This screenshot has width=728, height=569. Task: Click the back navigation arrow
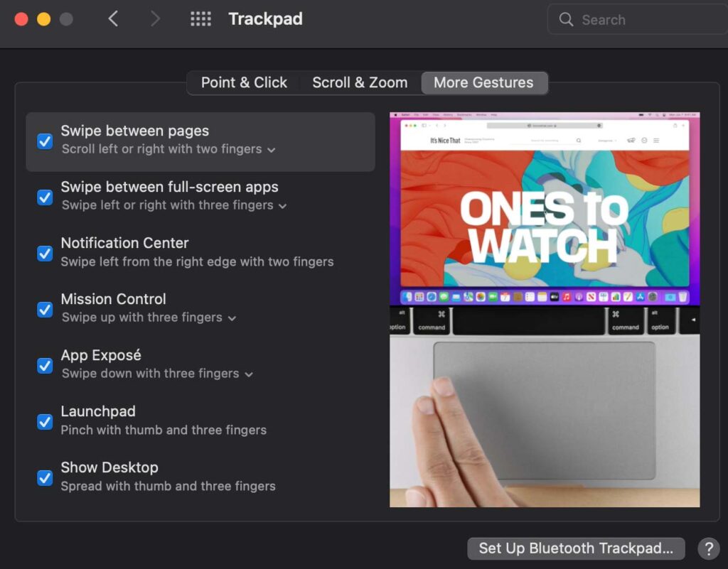113,19
